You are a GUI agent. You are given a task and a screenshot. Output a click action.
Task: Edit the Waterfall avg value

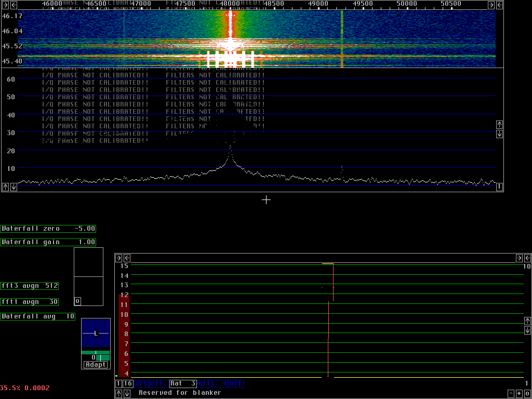point(37,316)
